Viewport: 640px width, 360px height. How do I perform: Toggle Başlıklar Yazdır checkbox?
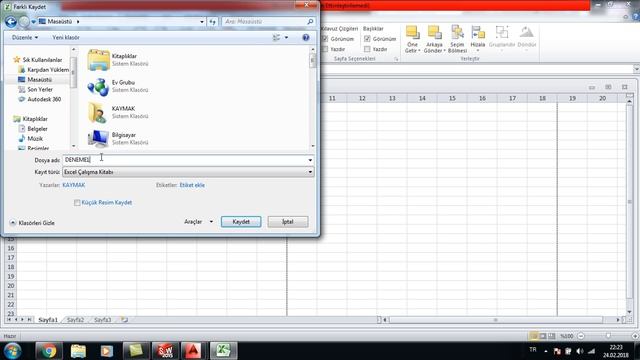pyautogui.click(x=367, y=49)
